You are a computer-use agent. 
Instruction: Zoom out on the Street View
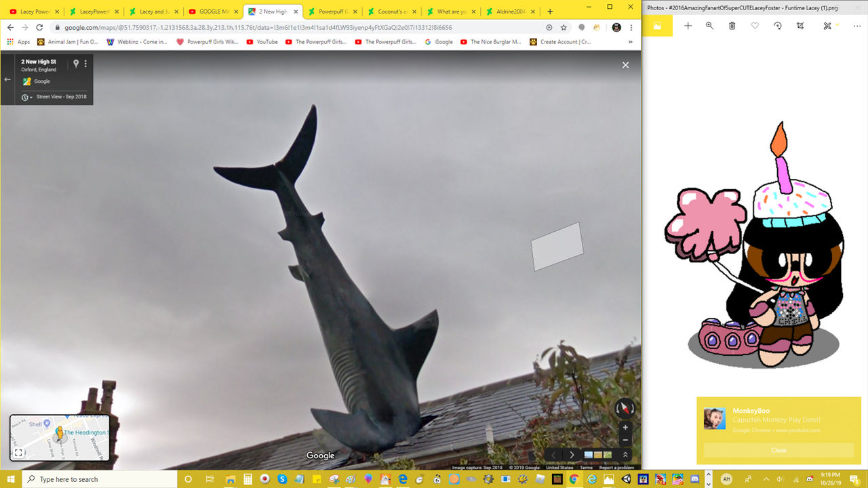[625, 441]
